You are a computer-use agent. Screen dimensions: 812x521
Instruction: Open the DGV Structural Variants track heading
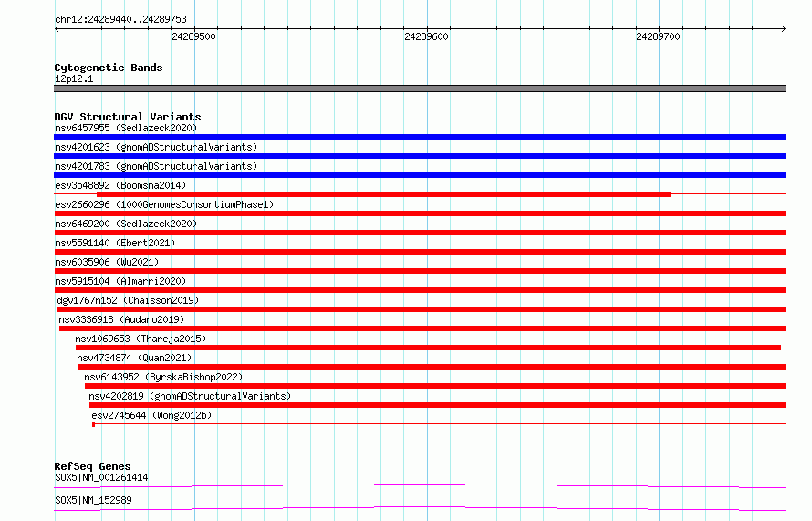[x=128, y=117]
